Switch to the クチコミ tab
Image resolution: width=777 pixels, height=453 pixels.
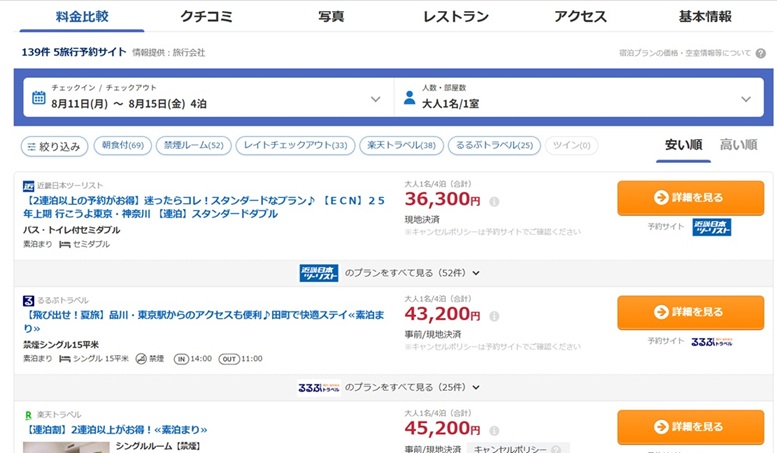206,16
